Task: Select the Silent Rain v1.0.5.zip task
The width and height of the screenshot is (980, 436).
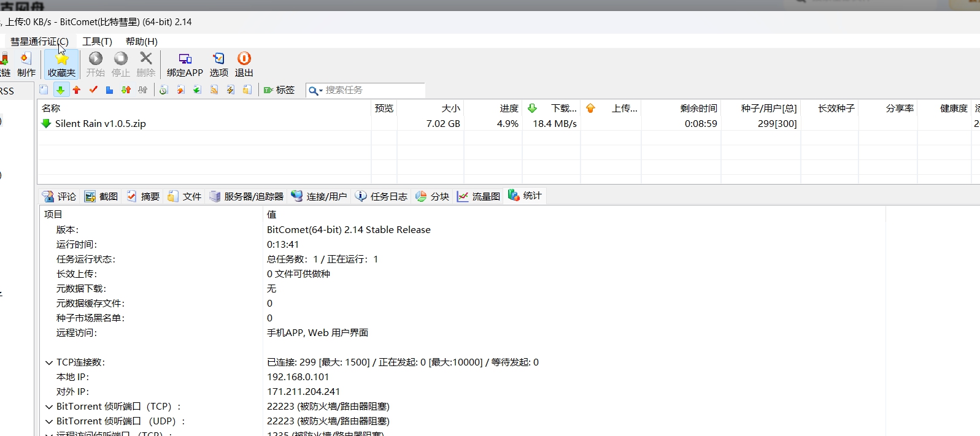Action: tap(101, 123)
